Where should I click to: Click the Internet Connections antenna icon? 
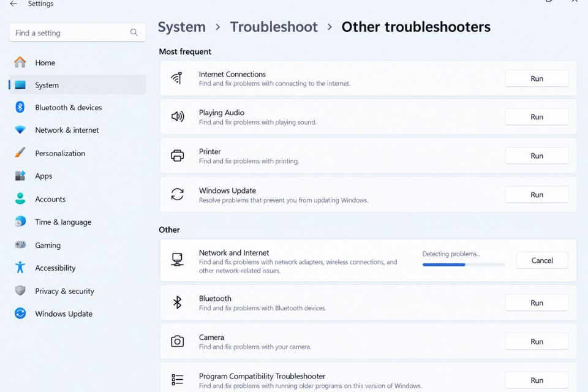point(177,78)
